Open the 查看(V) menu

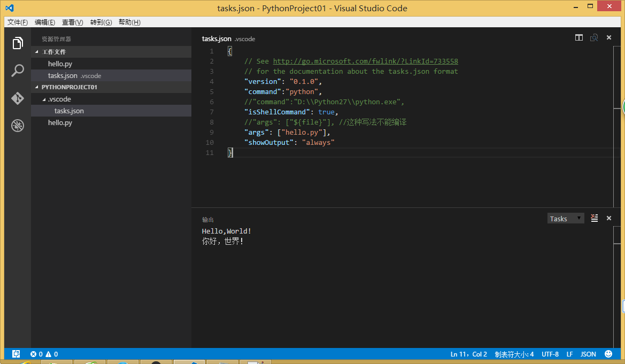coord(73,22)
